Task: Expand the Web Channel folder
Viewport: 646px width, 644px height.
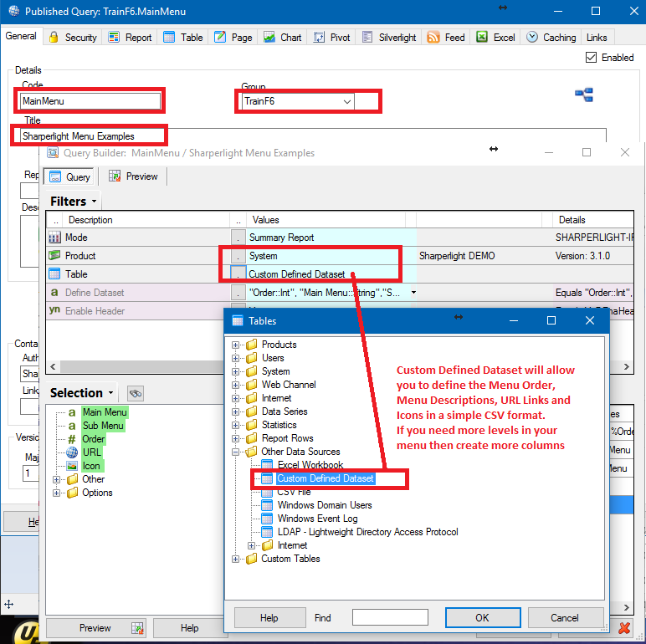Action: [x=235, y=385]
